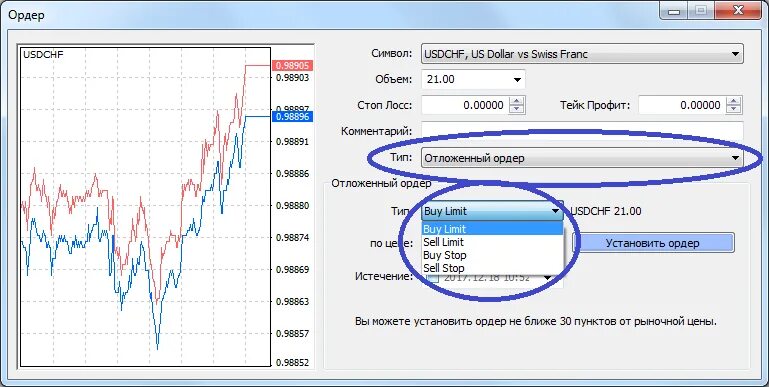Click the 0.98852 price axis value
Image resolution: width=769 pixels, height=387 pixels.
coord(293,363)
